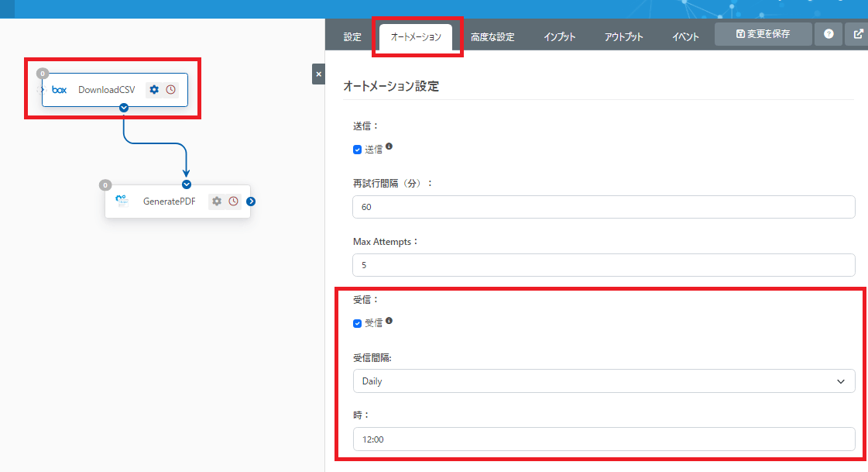Open clock automation icon on GeneratePDF connector
Viewport: 868px width, 472px height.
coord(234,201)
